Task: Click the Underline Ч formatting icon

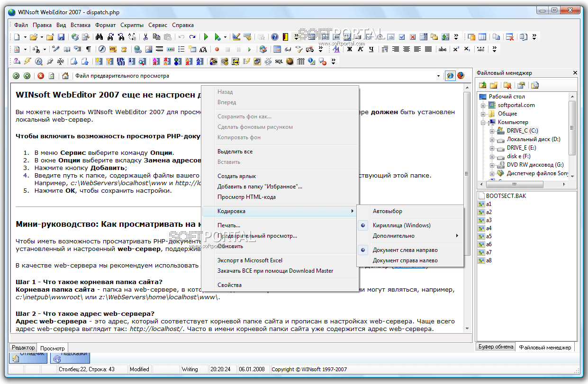Action: tap(371, 49)
